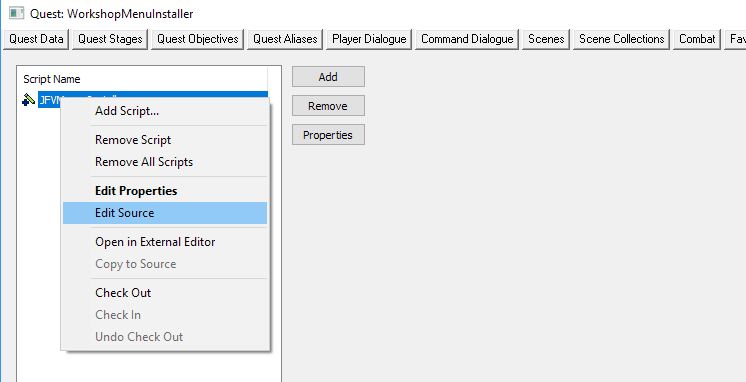Open the Player Dialogue tab
The image size is (746, 382).
tap(369, 39)
